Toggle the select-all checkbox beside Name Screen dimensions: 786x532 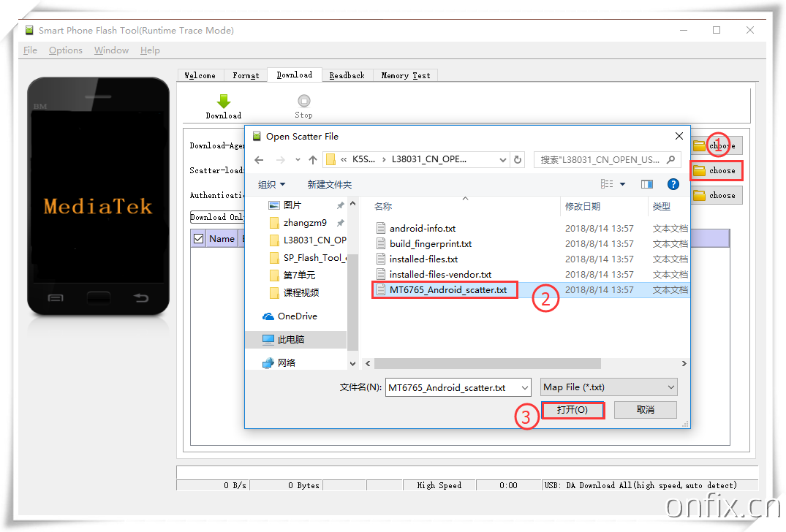click(198, 238)
